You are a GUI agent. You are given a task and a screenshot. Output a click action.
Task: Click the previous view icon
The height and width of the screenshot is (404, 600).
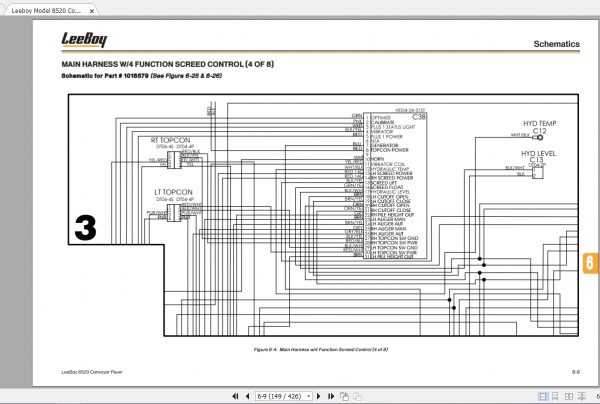click(x=344, y=396)
